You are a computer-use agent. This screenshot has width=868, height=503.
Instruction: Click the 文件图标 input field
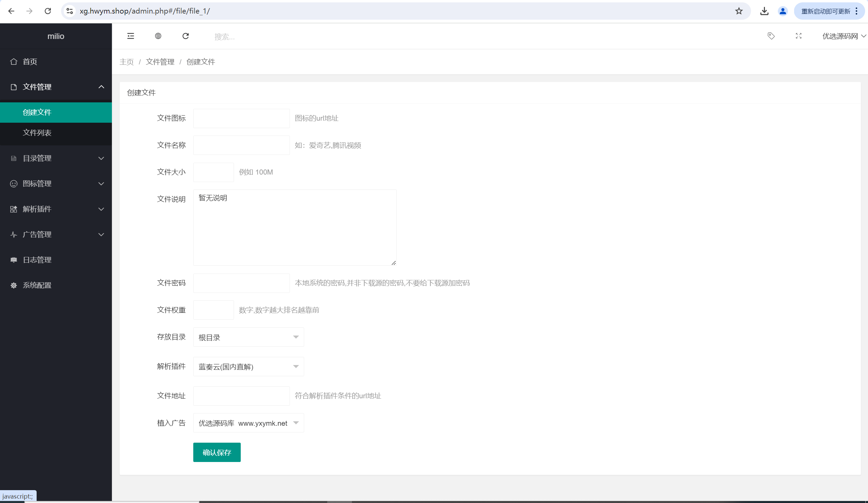(x=241, y=118)
